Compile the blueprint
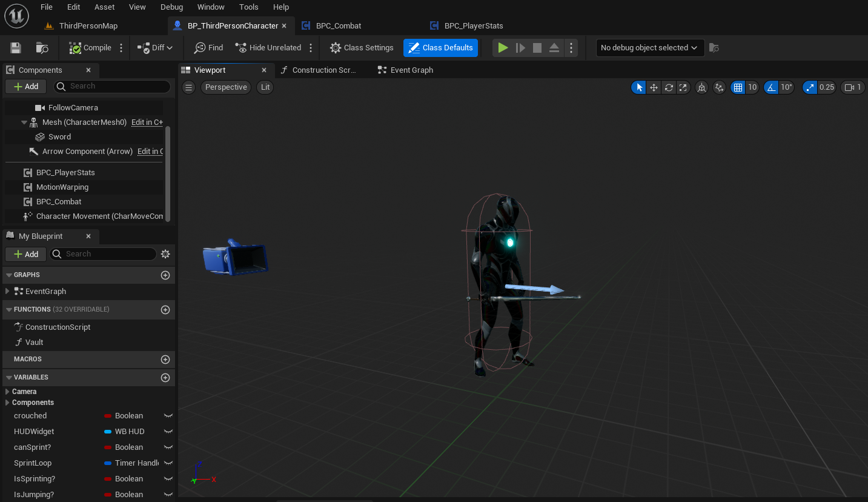Image resolution: width=868 pixels, height=502 pixels. 90,48
